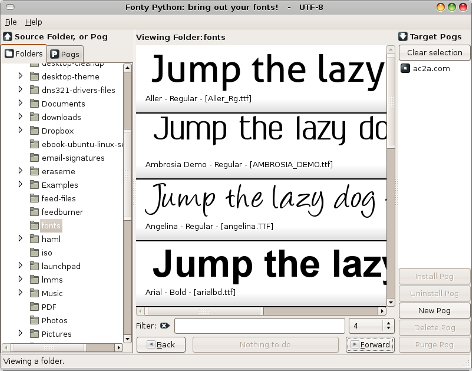The width and height of the screenshot is (472, 371).
Task: Go Back a page of fonts
Action: coord(161,345)
